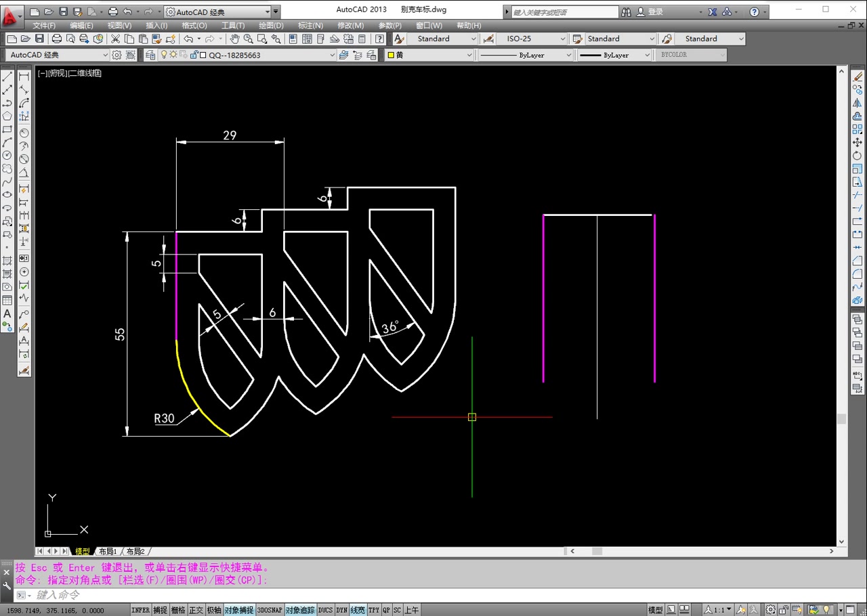
Task: Select the Ellipse draw tool
Action: (x=7, y=195)
